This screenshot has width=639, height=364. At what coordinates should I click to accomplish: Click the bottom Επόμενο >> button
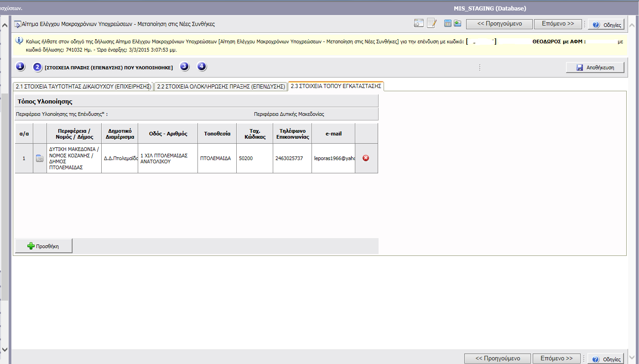tap(557, 359)
